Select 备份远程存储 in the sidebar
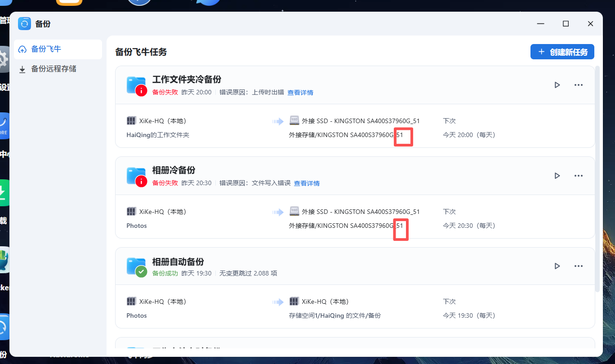The height and width of the screenshot is (364, 615). click(x=58, y=69)
